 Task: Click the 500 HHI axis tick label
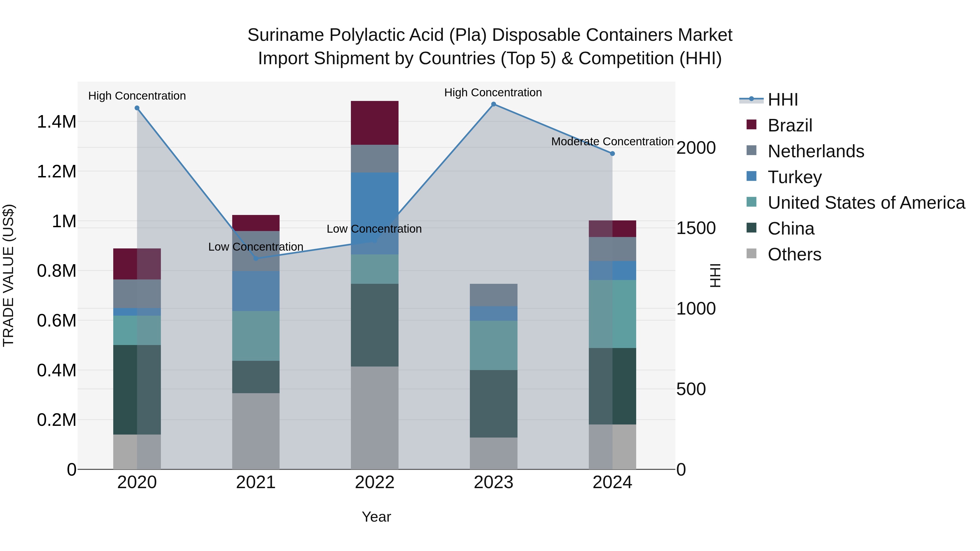coord(691,389)
